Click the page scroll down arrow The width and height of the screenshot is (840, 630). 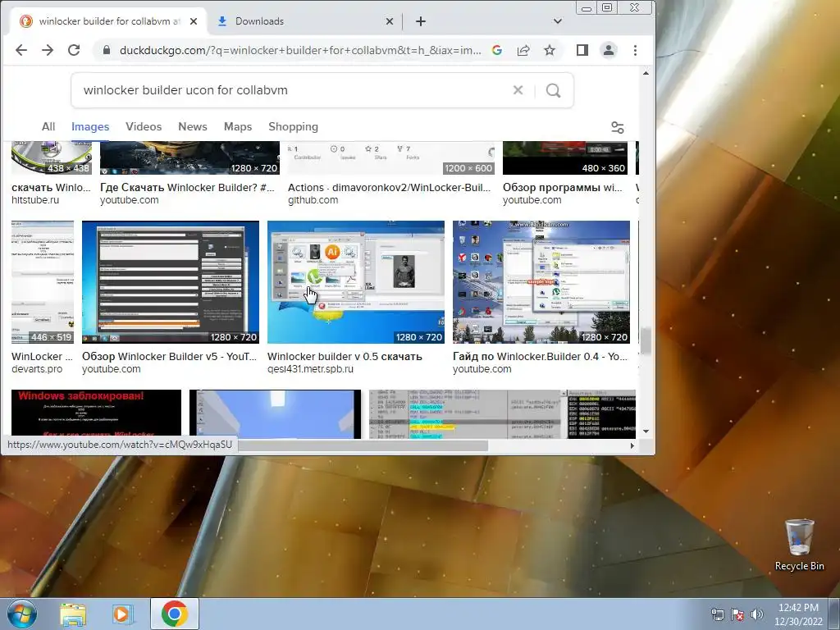point(646,431)
